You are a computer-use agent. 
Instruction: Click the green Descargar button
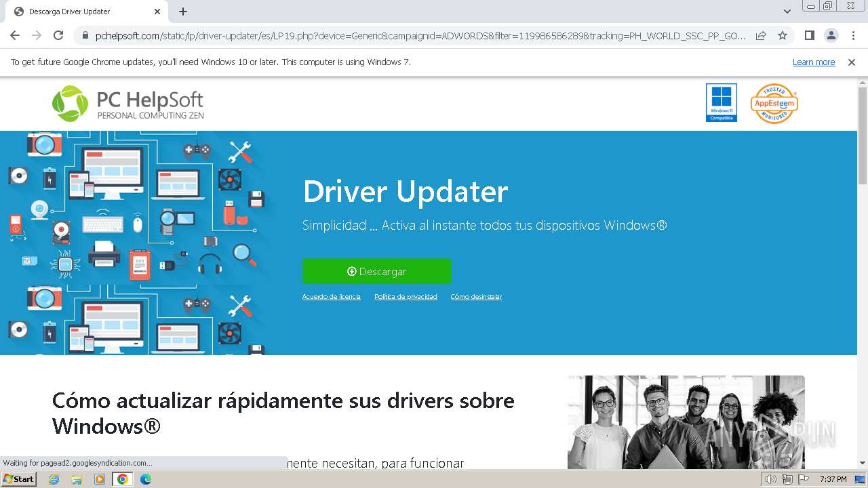[376, 271]
